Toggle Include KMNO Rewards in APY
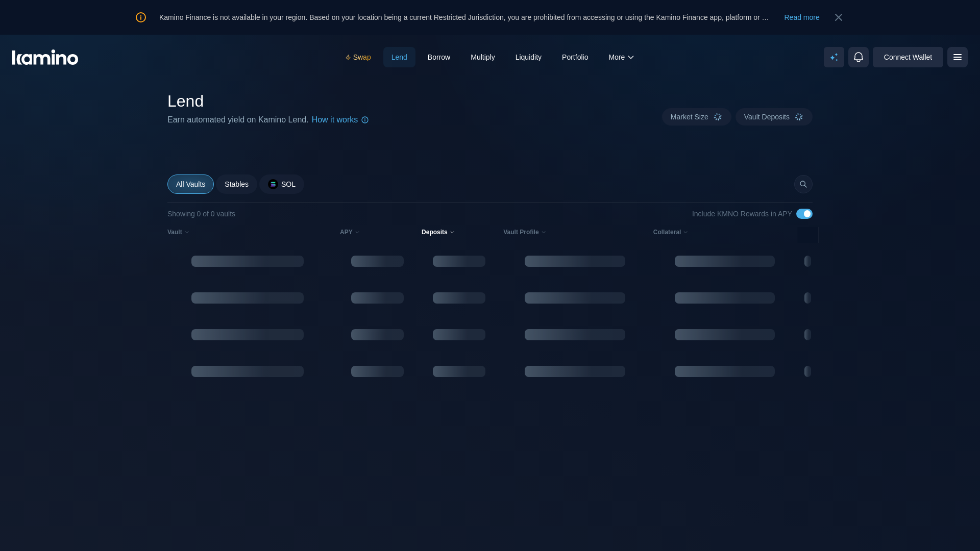 (804, 214)
